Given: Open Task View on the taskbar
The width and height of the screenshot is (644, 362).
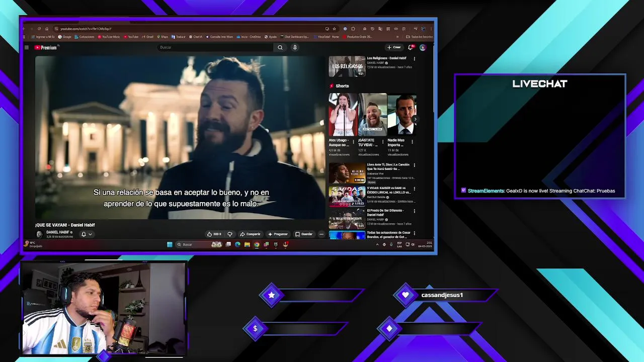Looking at the screenshot, I should 228,245.
